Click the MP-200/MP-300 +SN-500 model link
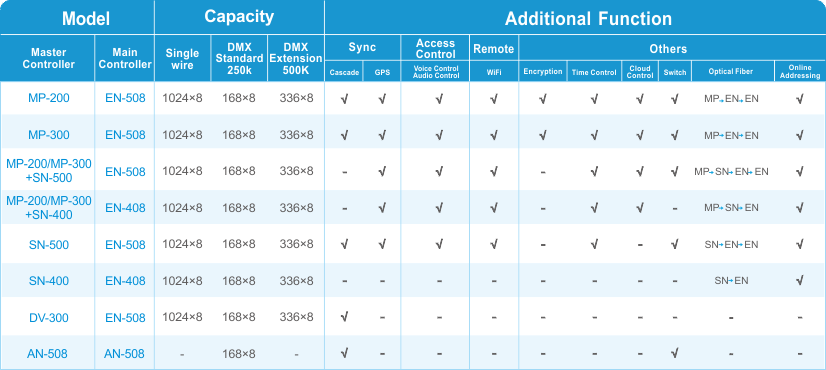The width and height of the screenshot is (826, 370). [x=48, y=171]
